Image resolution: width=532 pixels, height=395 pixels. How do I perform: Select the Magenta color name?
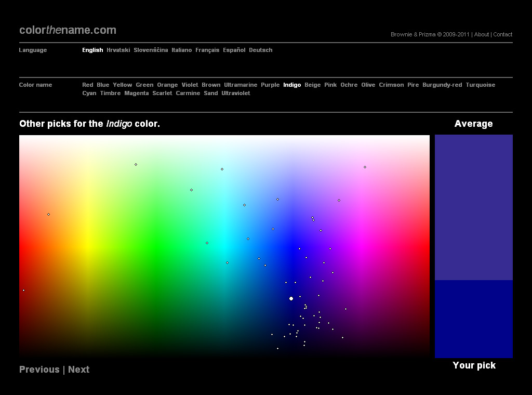(136, 94)
